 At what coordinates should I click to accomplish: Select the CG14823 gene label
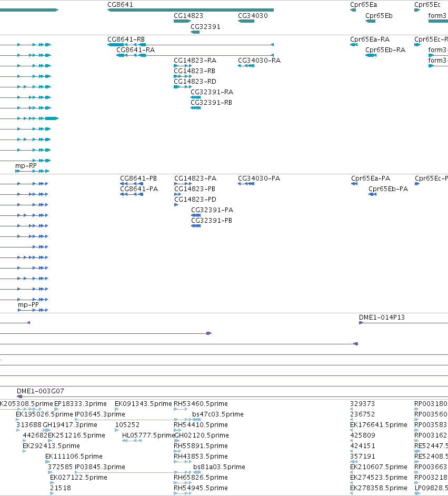(x=188, y=16)
